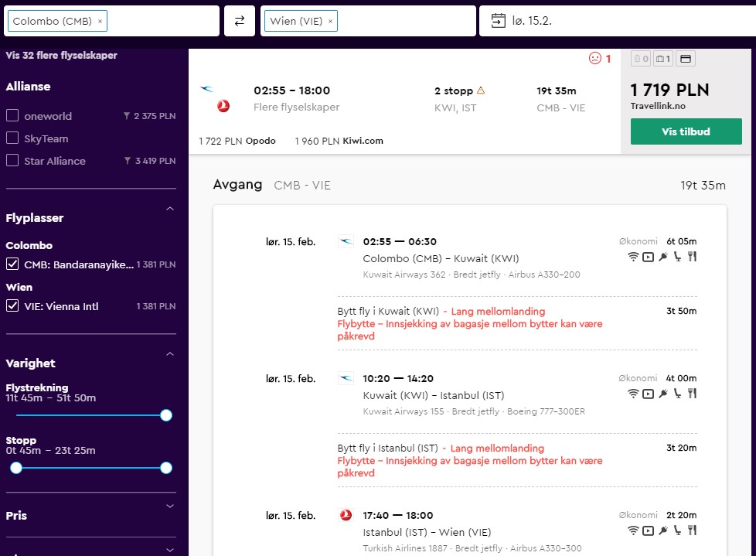Click the stopover warning triangle icon
The height and width of the screenshot is (556, 756).
(x=481, y=90)
